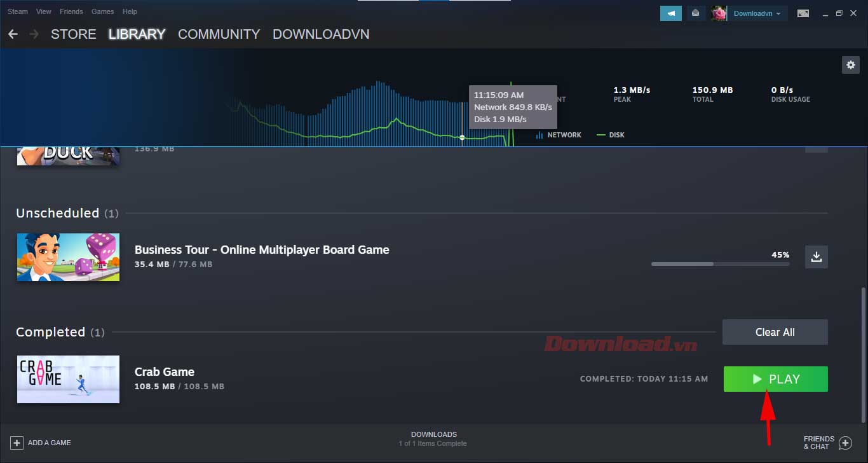Click FRIENDS & CHAT label
This screenshot has height=463, width=868.
pyautogui.click(x=819, y=443)
